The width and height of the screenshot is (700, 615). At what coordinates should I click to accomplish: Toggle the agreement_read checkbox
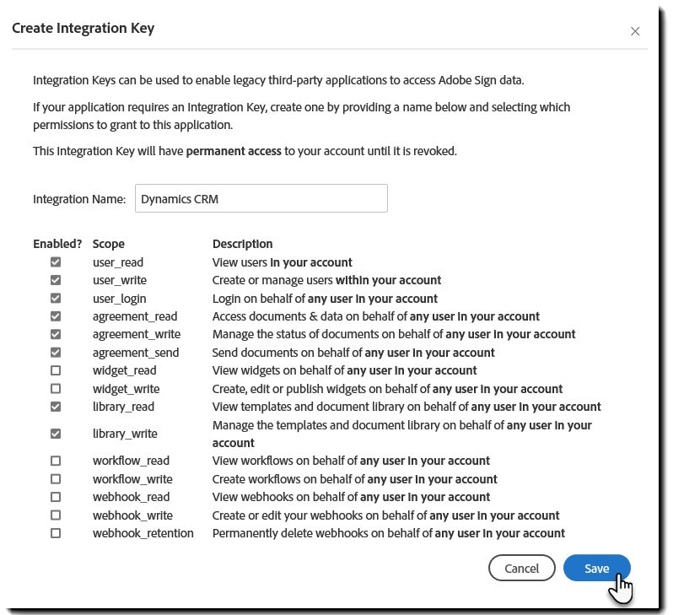tap(56, 316)
